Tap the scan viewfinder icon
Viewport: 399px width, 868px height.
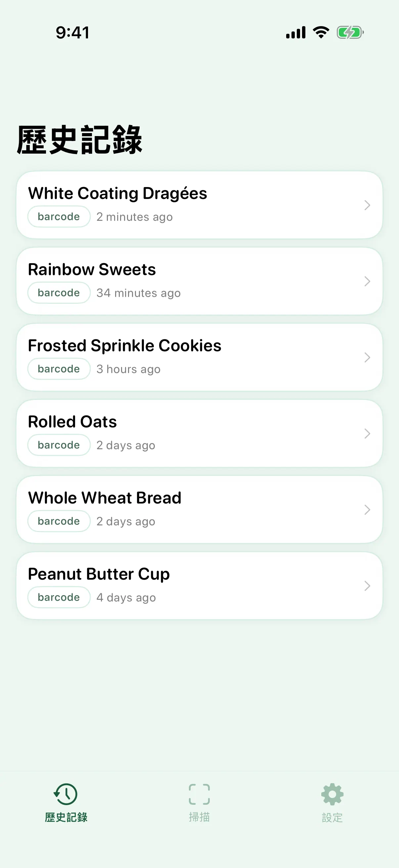coord(199,794)
